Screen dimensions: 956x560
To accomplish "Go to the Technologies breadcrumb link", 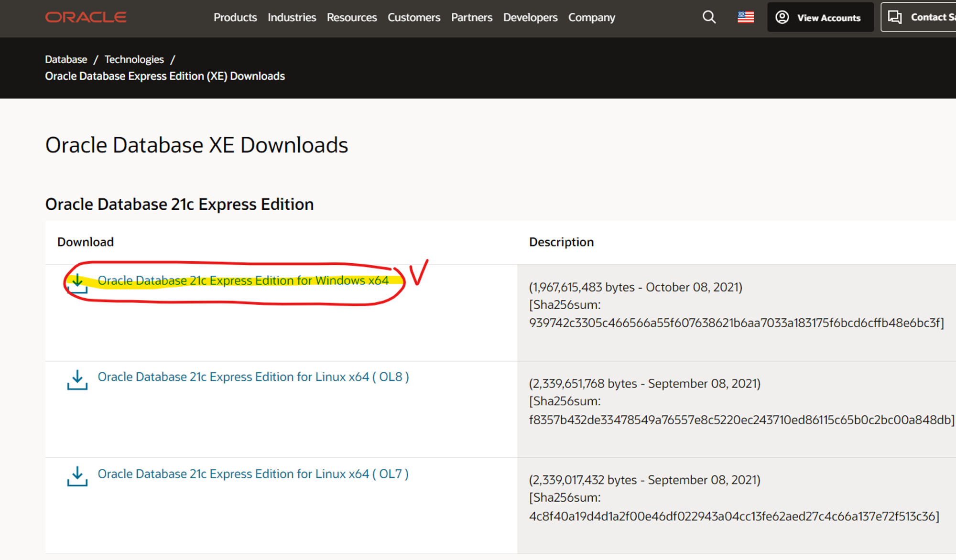I will (134, 59).
